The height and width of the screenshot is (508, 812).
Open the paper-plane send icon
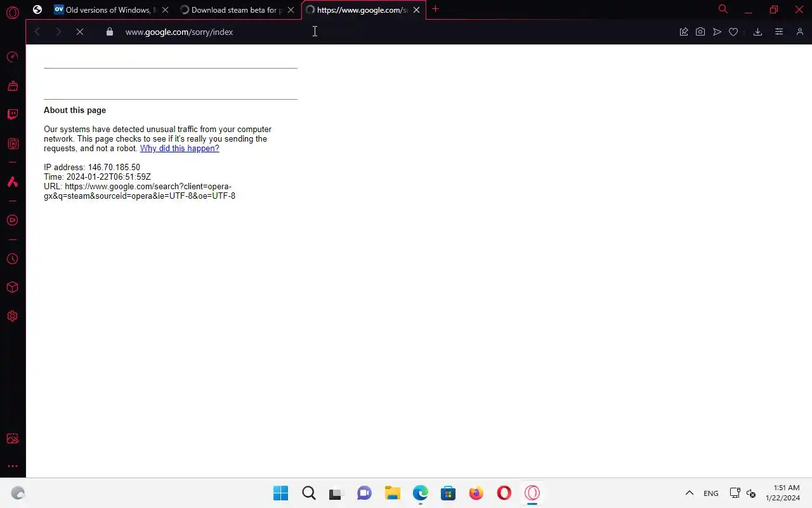coord(717,32)
